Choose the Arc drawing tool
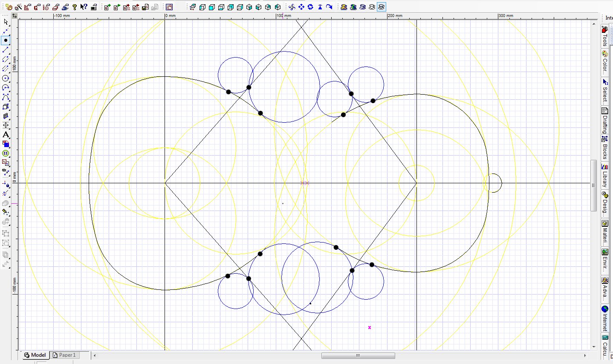 click(6, 88)
